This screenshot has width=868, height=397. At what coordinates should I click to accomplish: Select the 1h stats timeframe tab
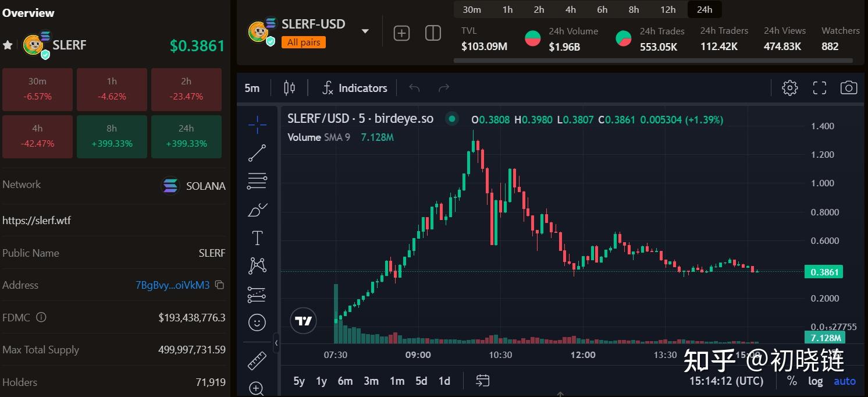(x=508, y=9)
